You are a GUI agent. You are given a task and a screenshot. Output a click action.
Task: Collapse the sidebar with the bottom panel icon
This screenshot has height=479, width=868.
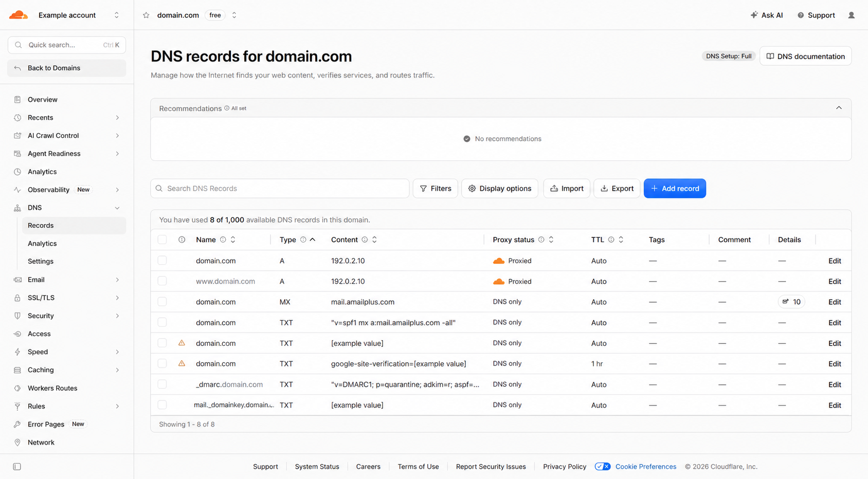coord(17,467)
